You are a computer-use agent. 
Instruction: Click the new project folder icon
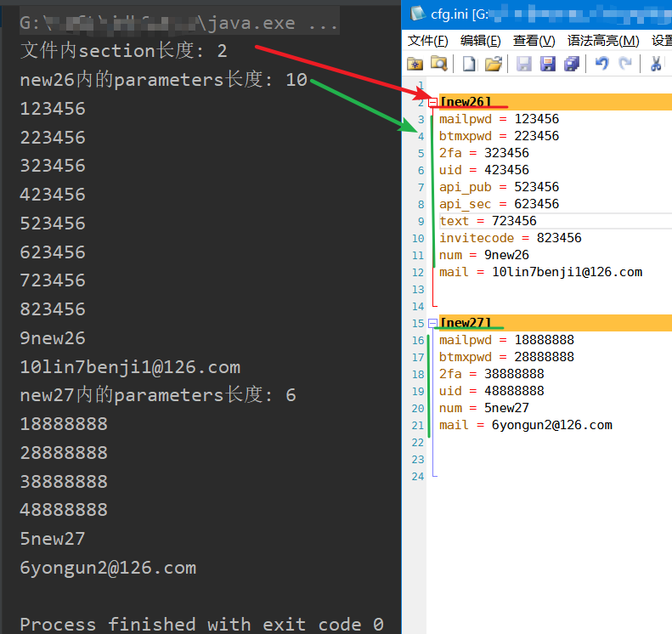click(x=415, y=64)
